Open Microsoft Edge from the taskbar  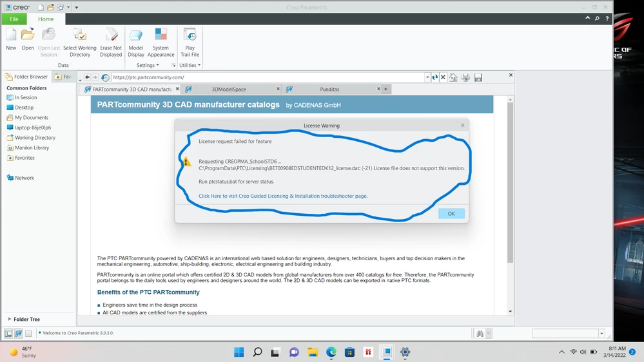[x=331, y=352]
